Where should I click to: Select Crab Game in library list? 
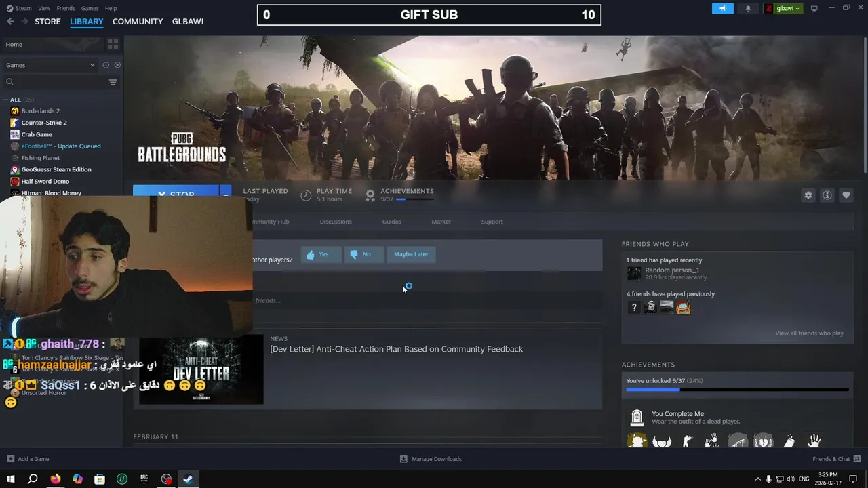(x=37, y=134)
